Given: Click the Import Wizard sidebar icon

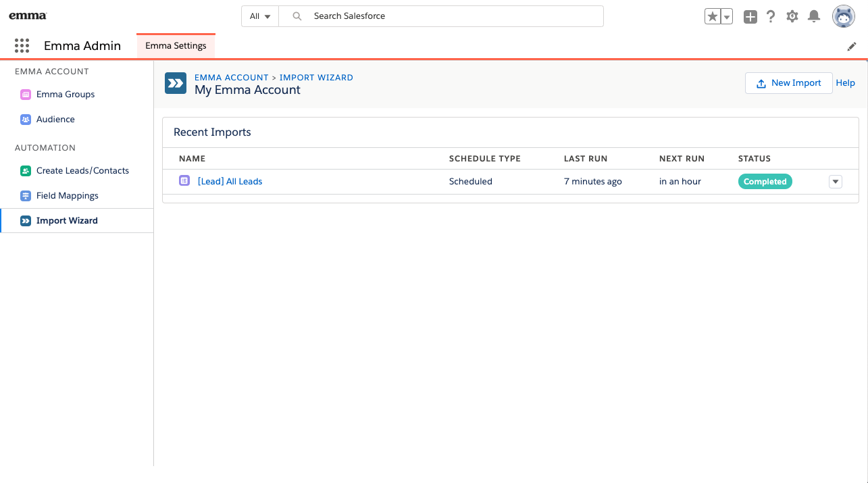Looking at the screenshot, I should point(26,221).
